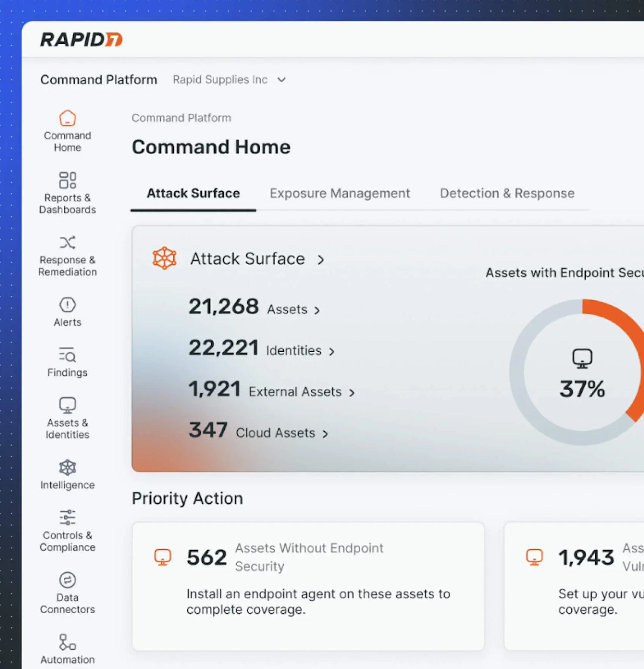This screenshot has height=669, width=644.
Task: Open the Alerts sidebar icon
Action: tap(67, 305)
